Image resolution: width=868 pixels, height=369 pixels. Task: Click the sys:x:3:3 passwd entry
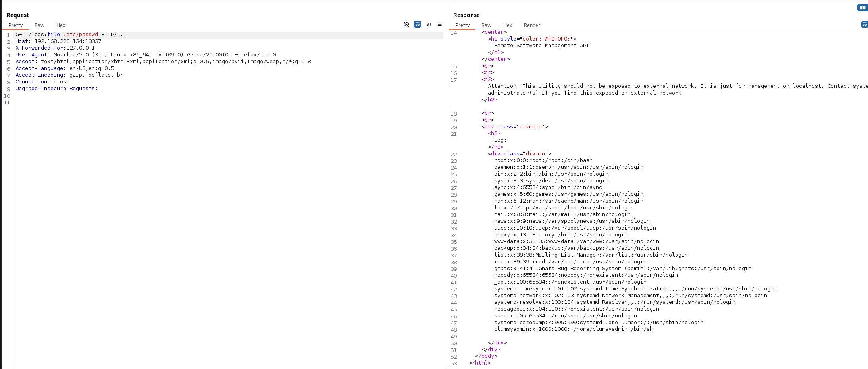551,181
